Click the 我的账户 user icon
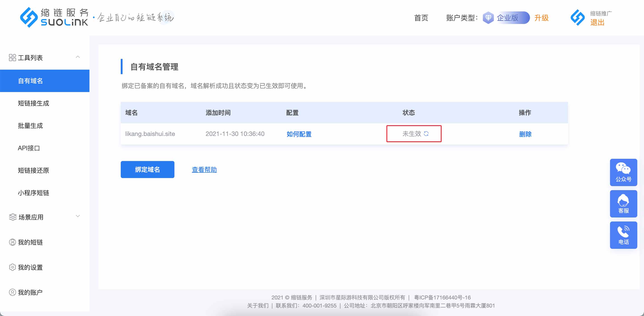Screen dimensions: 644x316 12,292
